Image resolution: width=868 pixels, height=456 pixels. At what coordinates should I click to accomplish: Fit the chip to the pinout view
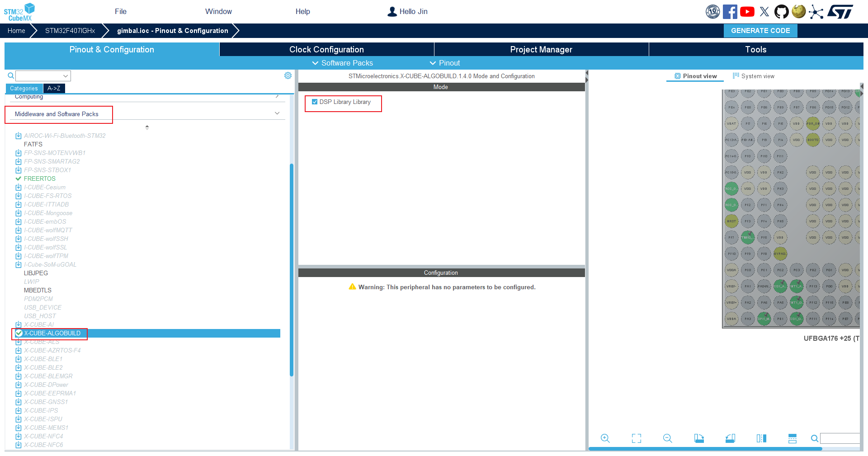637,438
